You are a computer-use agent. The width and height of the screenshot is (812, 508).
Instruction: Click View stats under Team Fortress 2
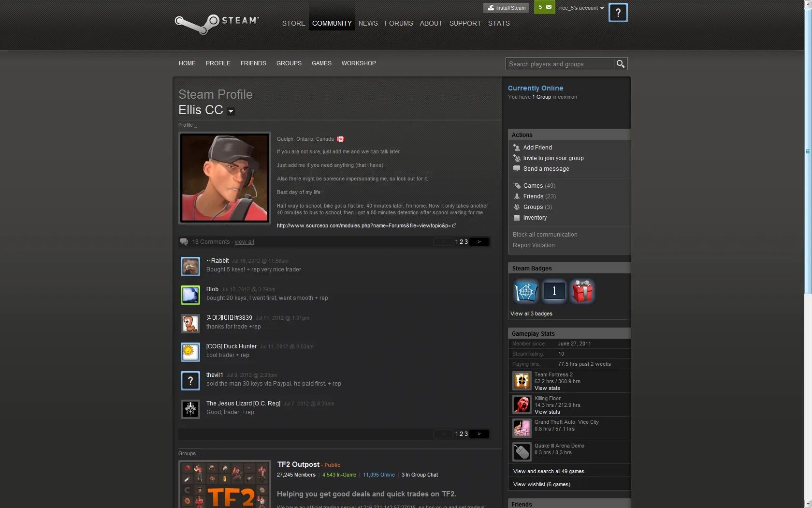click(x=547, y=388)
